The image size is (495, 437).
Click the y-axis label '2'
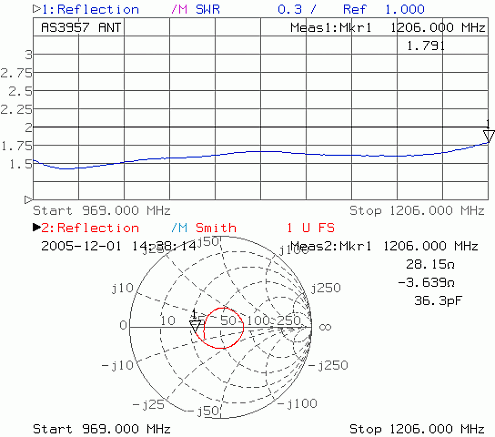point(29,127)
